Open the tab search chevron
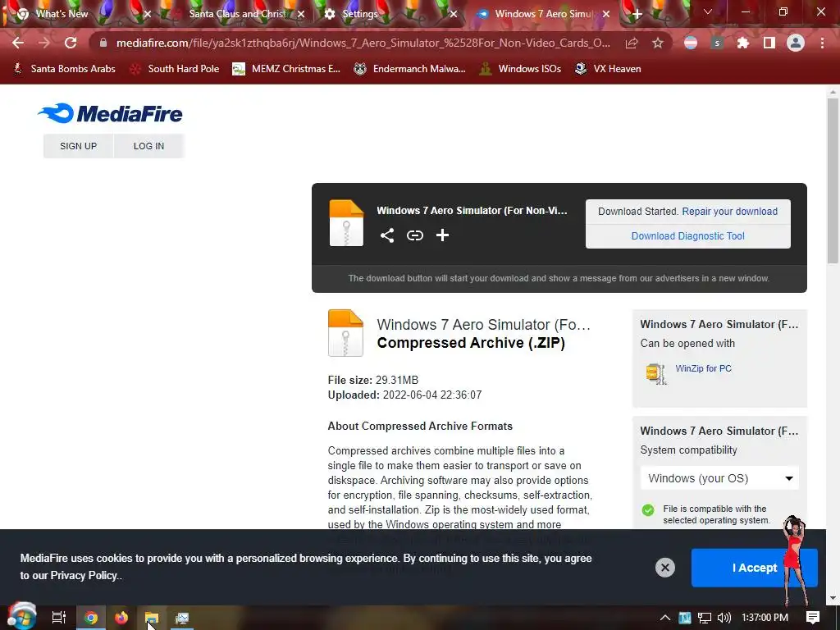Image resolution: width=840 pixels, height=630 pixels. (x=708, y=11)
